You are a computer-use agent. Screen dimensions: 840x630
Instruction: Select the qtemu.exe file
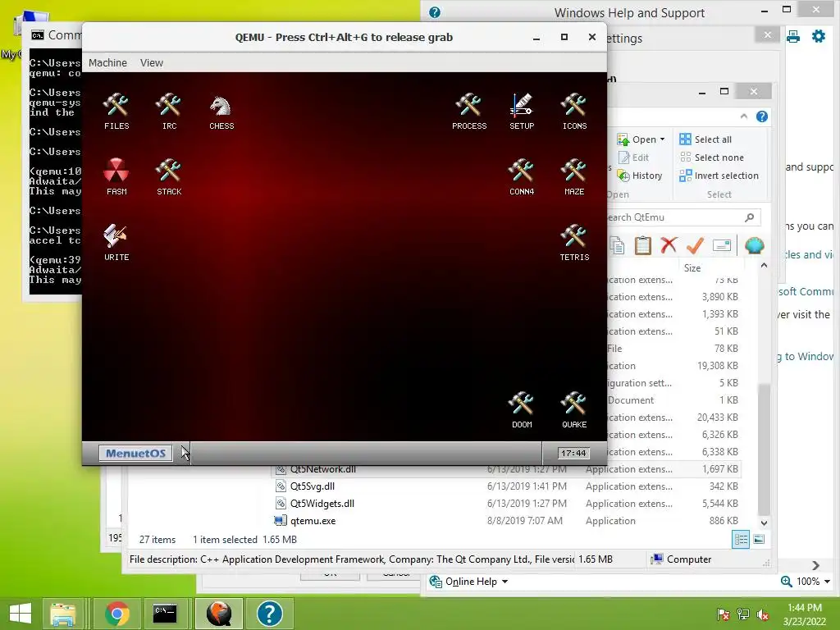click(x=313, y=521)
